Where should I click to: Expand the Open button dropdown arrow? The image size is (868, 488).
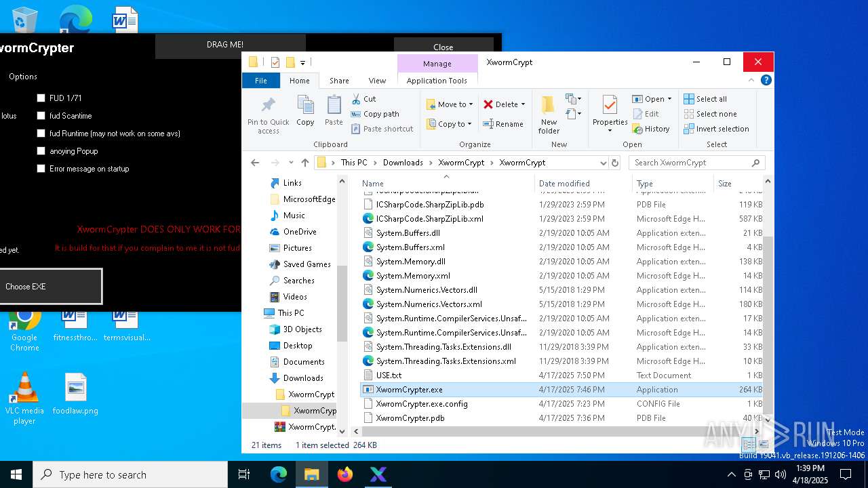[x=669, y=99]
